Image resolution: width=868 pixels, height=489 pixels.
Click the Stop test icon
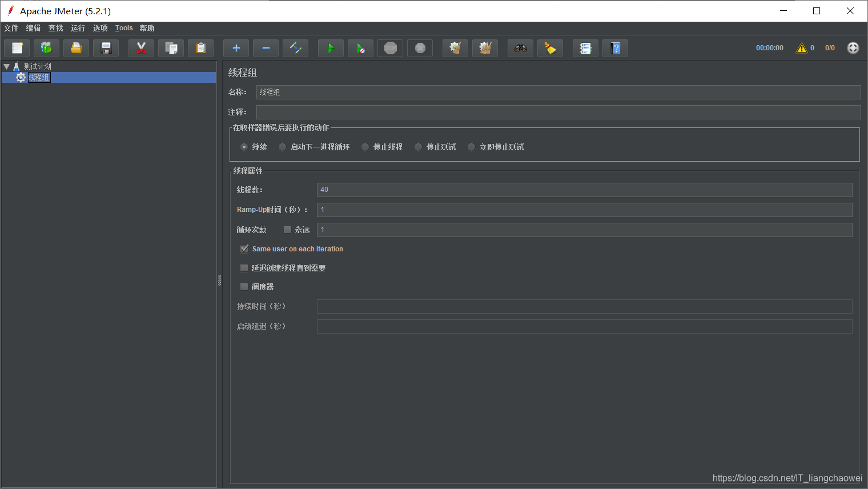(390, 48)
